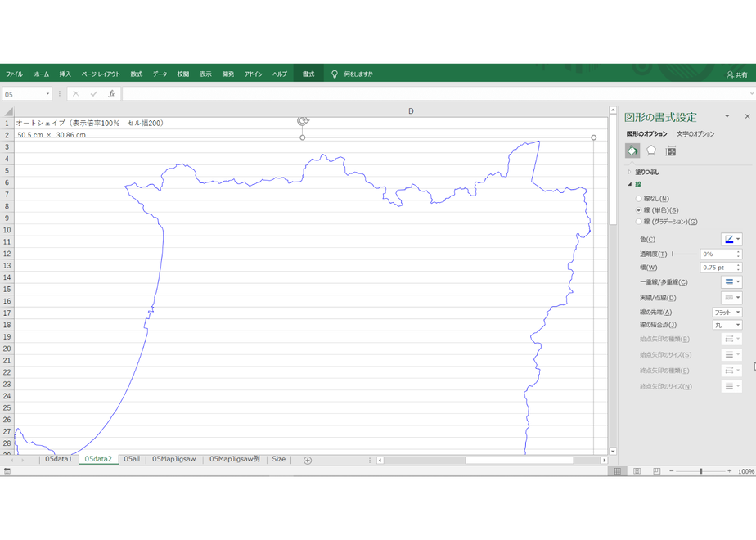
Task: Click the Name Box field
Action: click(x=23, y=94)
